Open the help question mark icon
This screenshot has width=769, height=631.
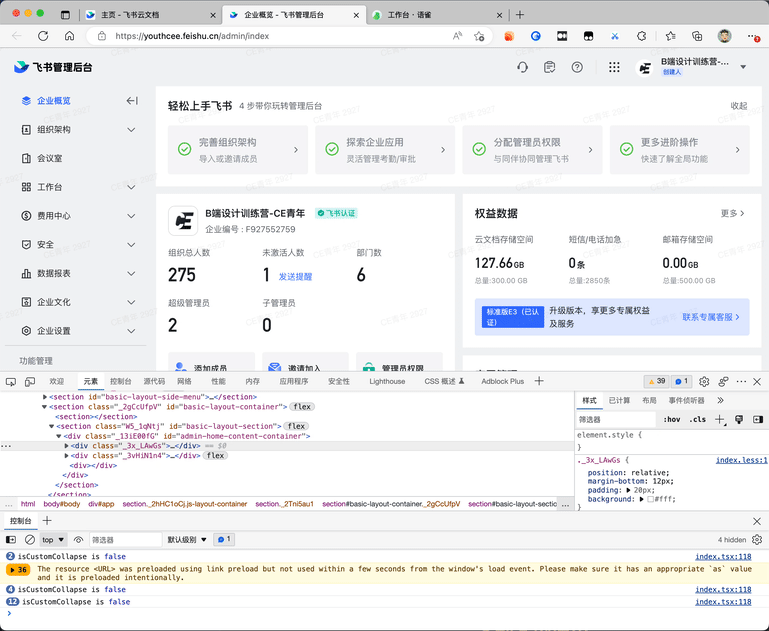[x=577, y=67]
